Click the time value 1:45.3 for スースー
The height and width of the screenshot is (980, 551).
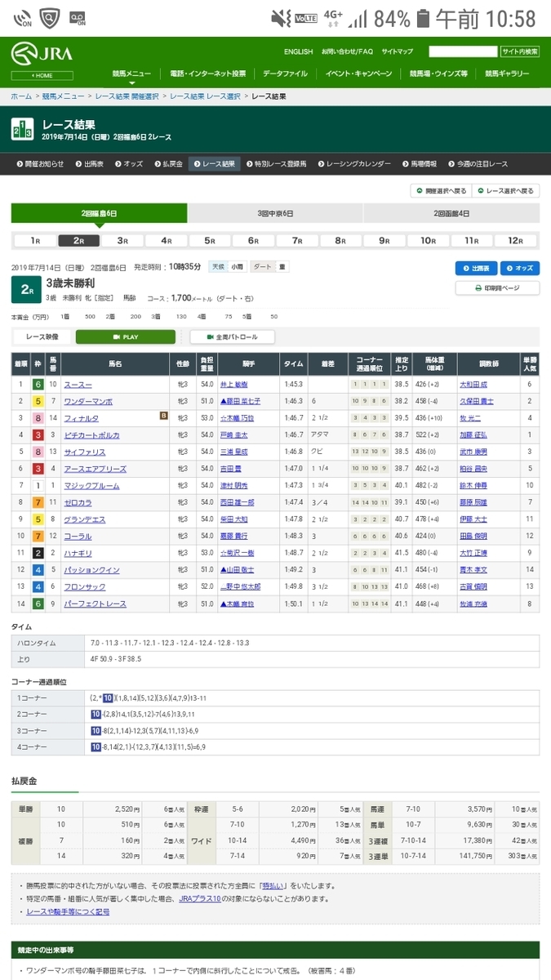click(293, 384)
